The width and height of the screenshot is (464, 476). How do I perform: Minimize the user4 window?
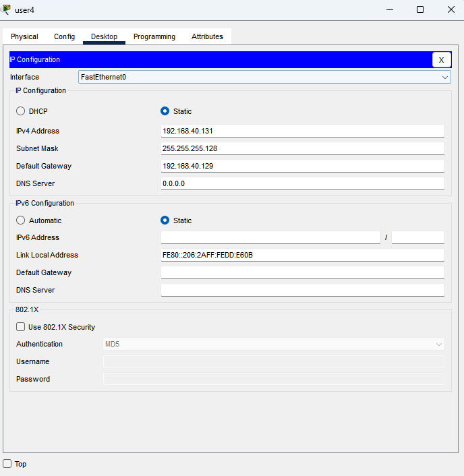[x=390, y=9]
